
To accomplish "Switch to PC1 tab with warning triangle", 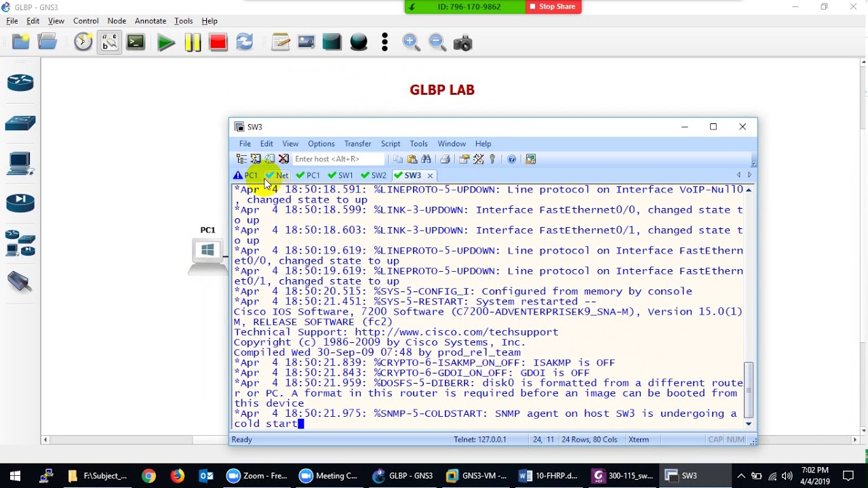I will point(245,176).
